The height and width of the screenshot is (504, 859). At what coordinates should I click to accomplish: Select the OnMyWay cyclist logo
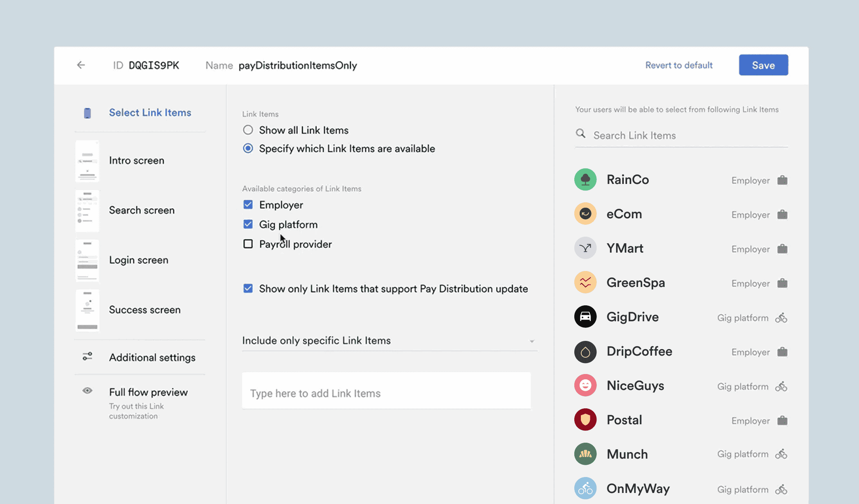pos(585,488)
